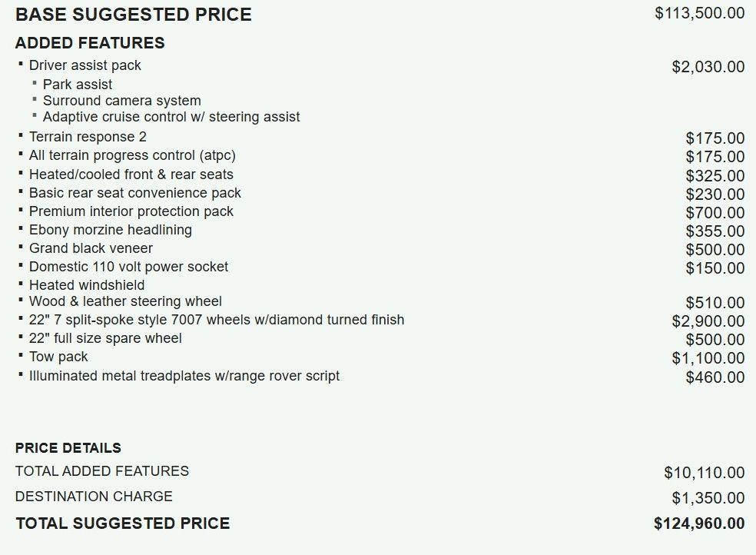Click the Base Suggested Price heading
756x555 pixels.
click(134, 15)
